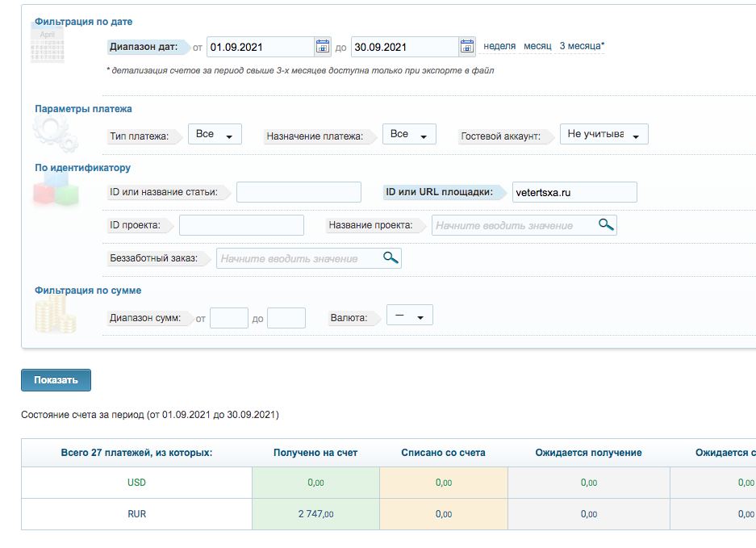Viewport: 756px width, 548px height.
Task: Click the gears icon under payment parameters
Action: (x=53, y=133)
